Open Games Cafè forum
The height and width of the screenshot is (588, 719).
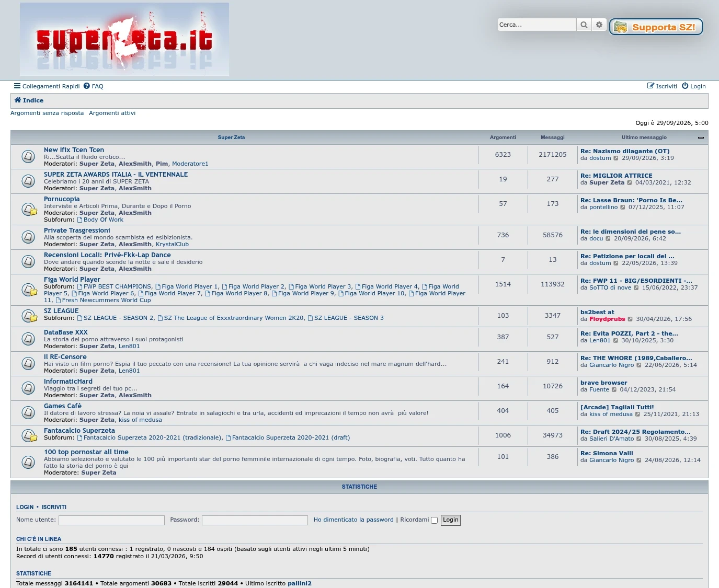pyautogui.click(x=63, y=406)
